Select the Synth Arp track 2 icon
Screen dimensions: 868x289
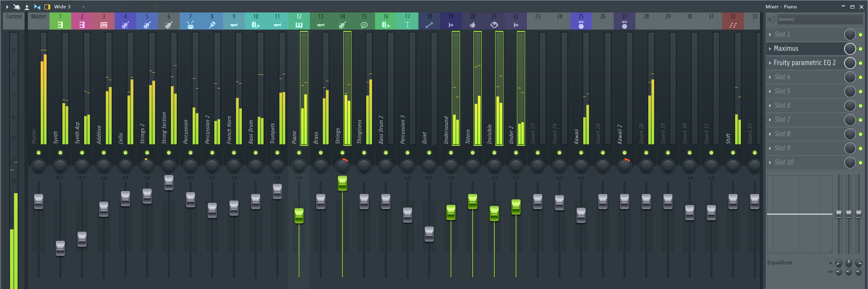82,25
